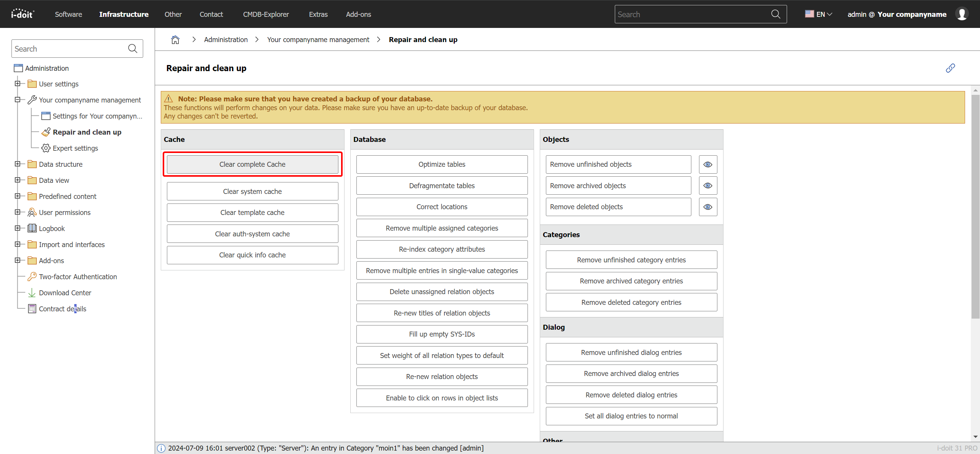Click the Import and interfaces folder icon
This screenshot has width=980, height=454.
32,244
